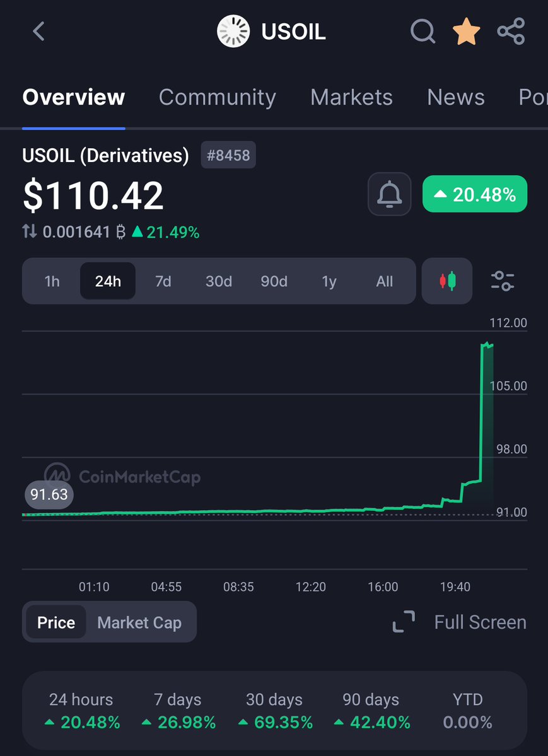This screenshot has height=756, width=548.
Task: Select the 1h time range
Action: click(x=52, y=281)
